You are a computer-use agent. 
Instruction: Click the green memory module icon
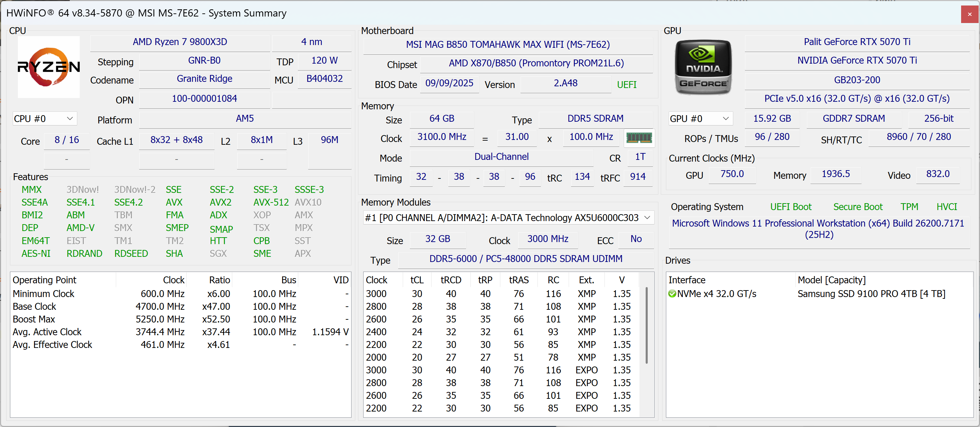point(639,138)
